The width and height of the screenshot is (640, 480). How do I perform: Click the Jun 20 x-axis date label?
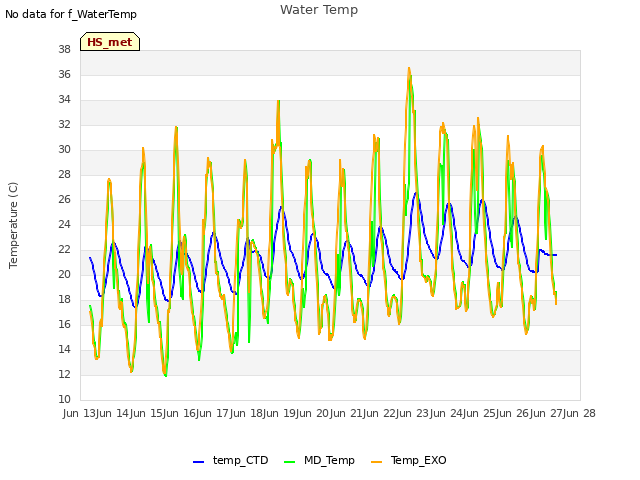tap(314, 413)
